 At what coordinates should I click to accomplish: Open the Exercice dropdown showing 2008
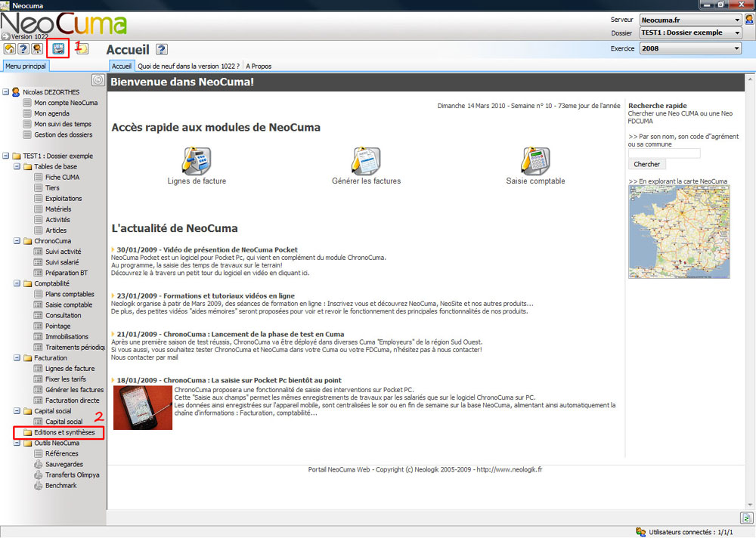[x=690, y=48]
